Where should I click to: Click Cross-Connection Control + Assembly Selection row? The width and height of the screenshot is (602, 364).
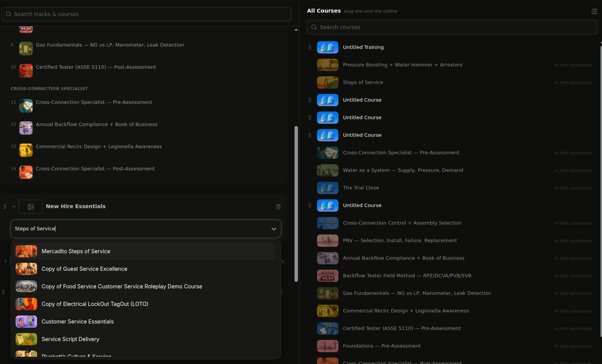452,223
